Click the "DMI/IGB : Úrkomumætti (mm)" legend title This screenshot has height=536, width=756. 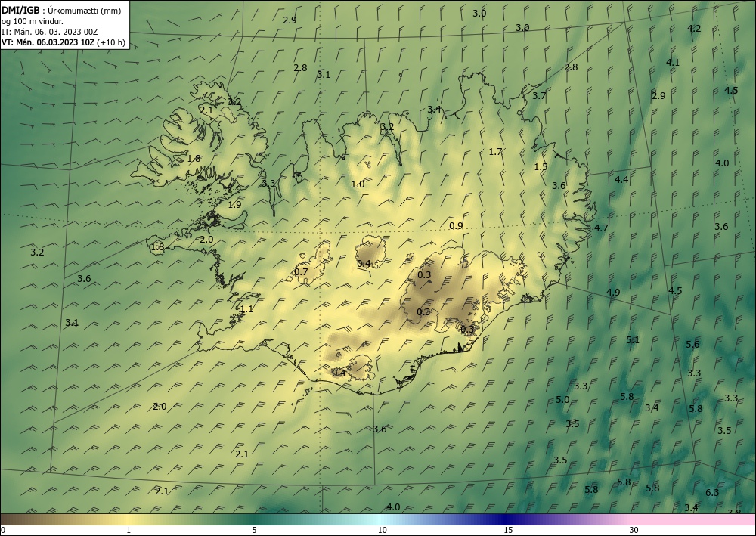click(x=61, y=10)
